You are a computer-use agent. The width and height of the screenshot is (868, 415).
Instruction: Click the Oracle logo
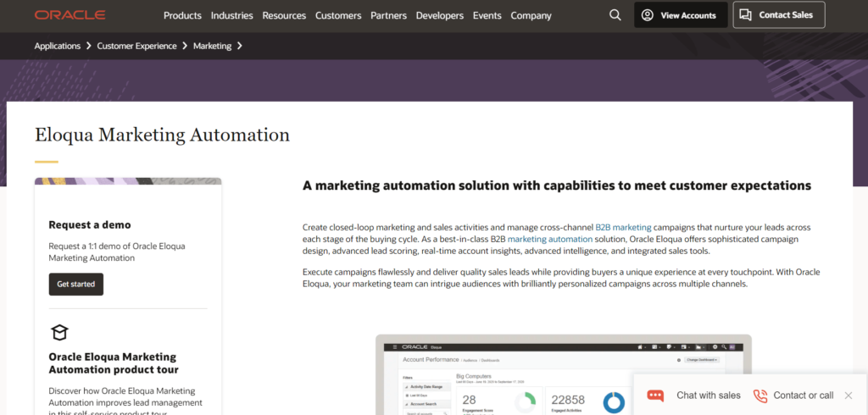[x=70, y=15]
